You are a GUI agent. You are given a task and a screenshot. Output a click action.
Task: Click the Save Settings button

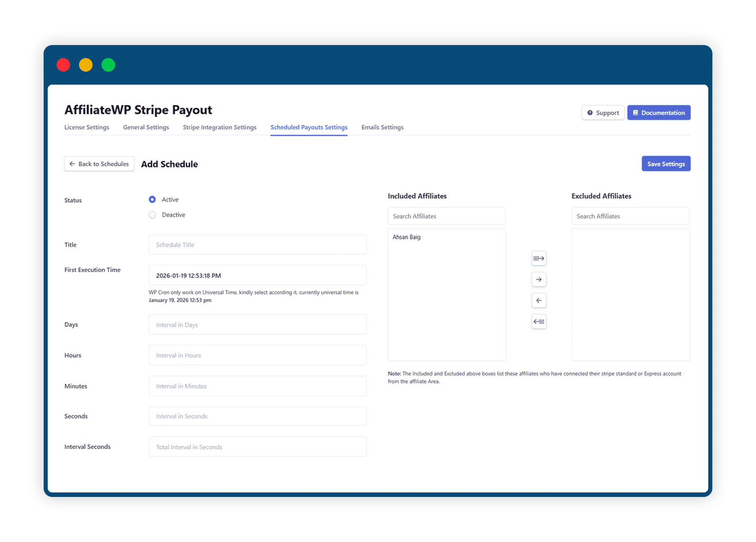coord(666,164)
